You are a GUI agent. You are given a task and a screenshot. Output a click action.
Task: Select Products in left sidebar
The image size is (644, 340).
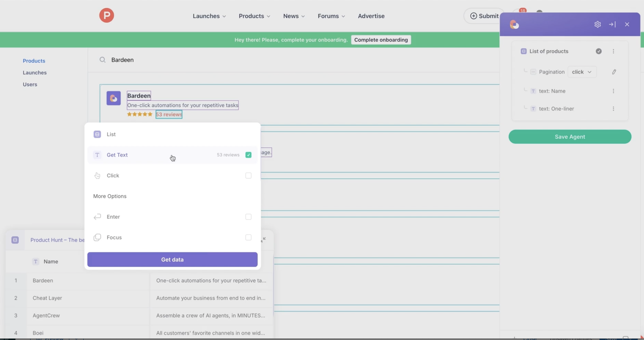[x=34, y=61]
